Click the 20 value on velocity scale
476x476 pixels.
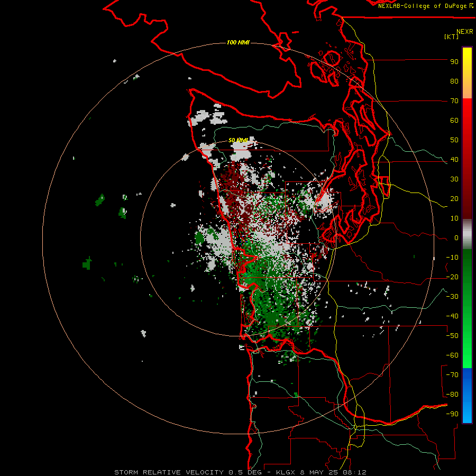tap(454, 199)
